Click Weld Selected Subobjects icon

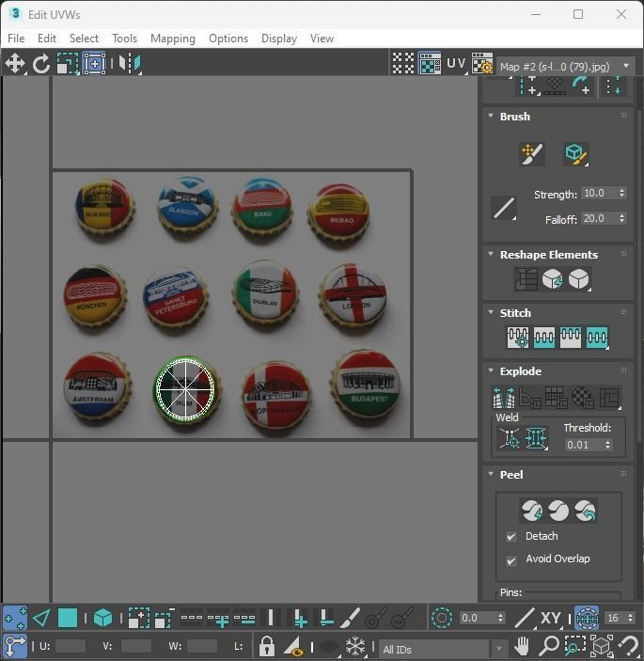(536, 438)
